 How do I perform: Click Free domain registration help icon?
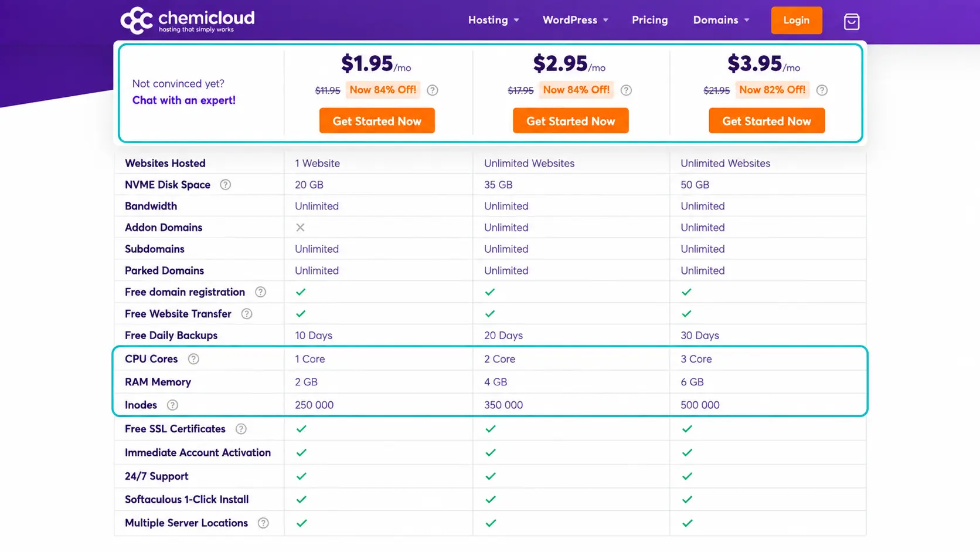260,292
